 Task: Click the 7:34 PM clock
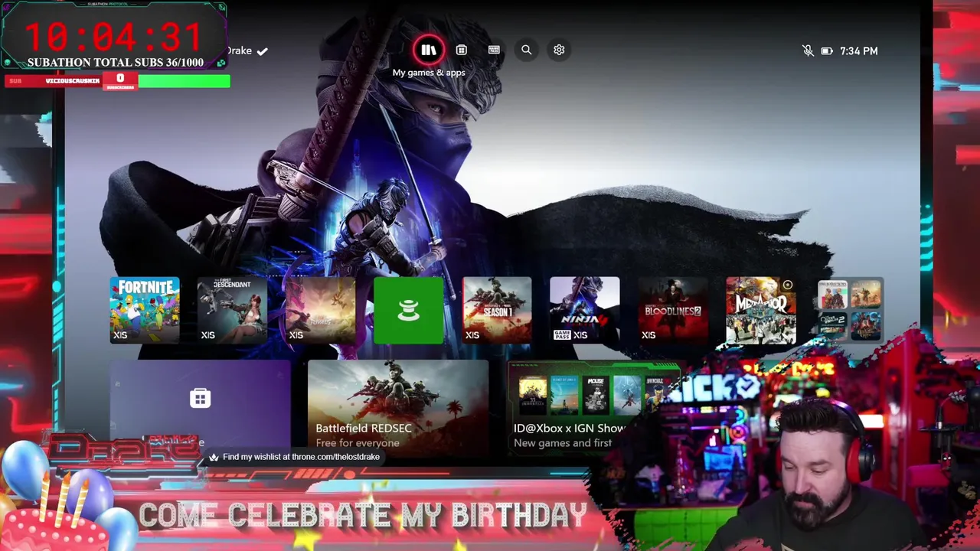point(859,51)
